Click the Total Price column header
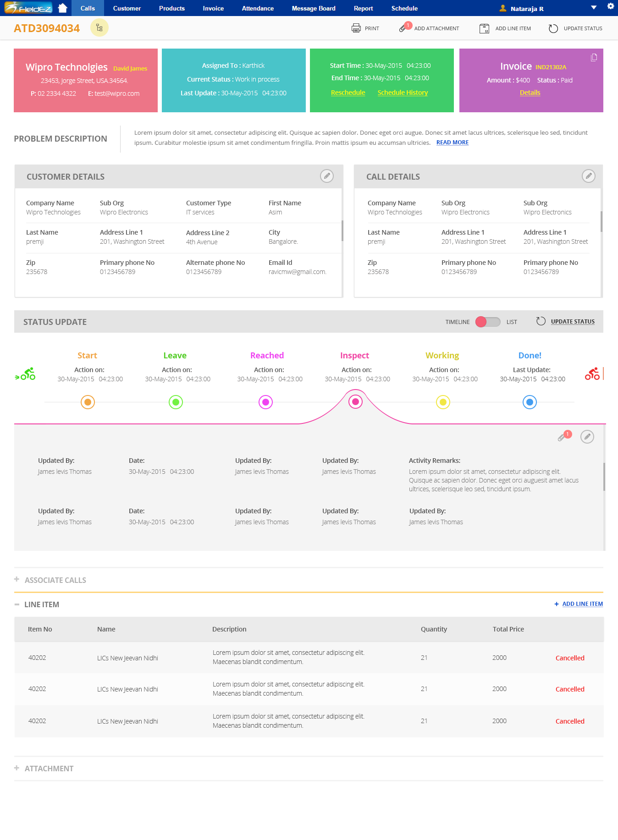Screen dimensions: 618x840 (508, 629)
